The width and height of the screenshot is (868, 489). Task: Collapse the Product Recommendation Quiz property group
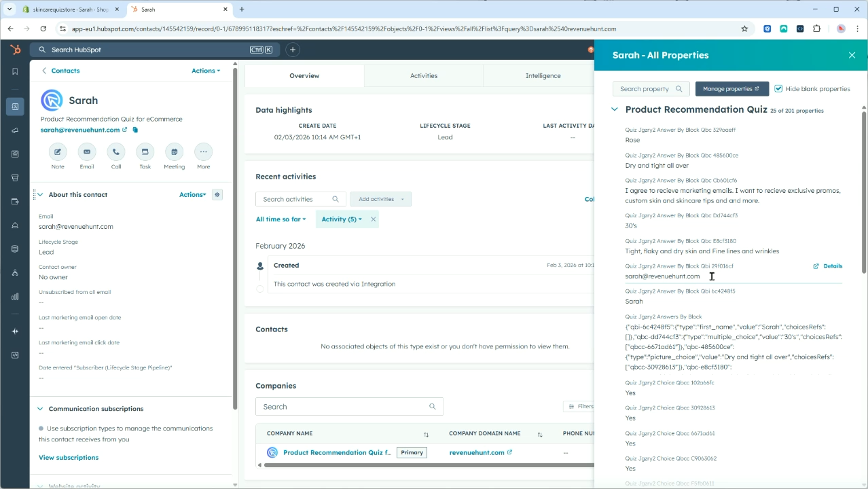click(614, 109)
